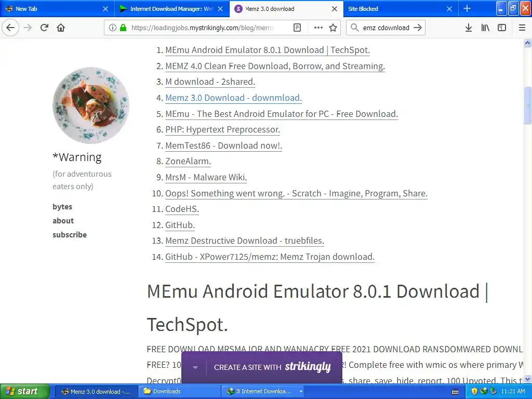The height and width of the screenshot is (399, 532).
Task: Open Memz 3.0 Download - downmload link
Action: coord(233,98)
